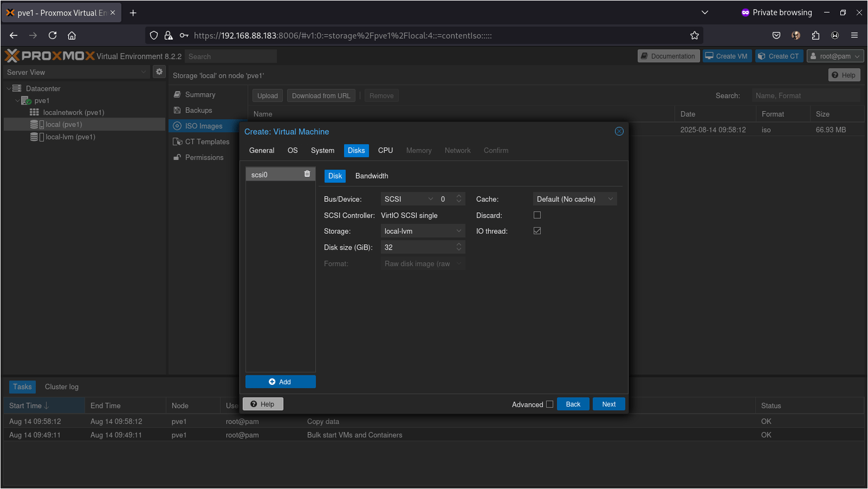Image resolution: width=868 pixels, height=489 pixels.
Task: Click the wizard Help button
Action: click(263, 404)
